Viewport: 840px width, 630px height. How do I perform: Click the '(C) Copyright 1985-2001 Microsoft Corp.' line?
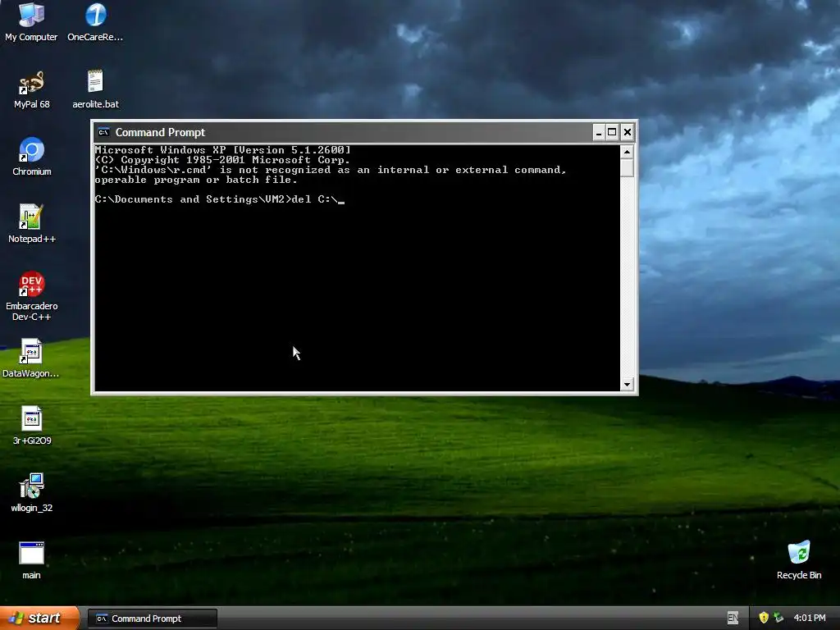(x=223, y=160)
